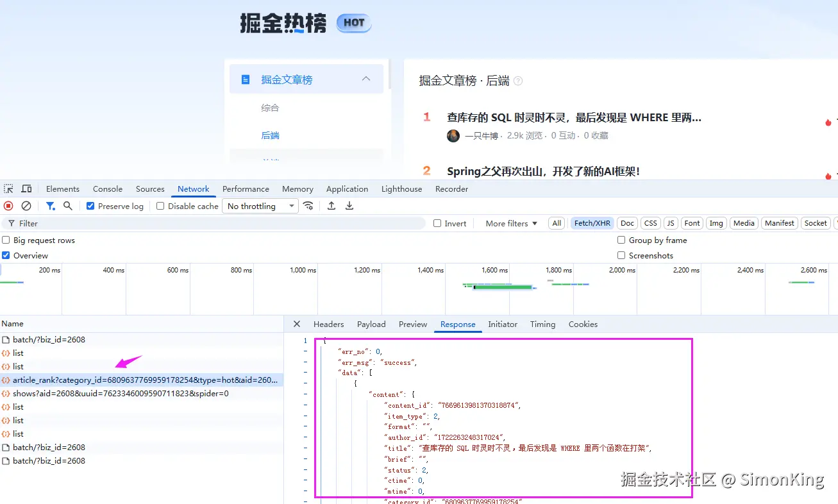Click the 掘金热榜 logo
Viewport: 838px width, 504px height.
283,23
